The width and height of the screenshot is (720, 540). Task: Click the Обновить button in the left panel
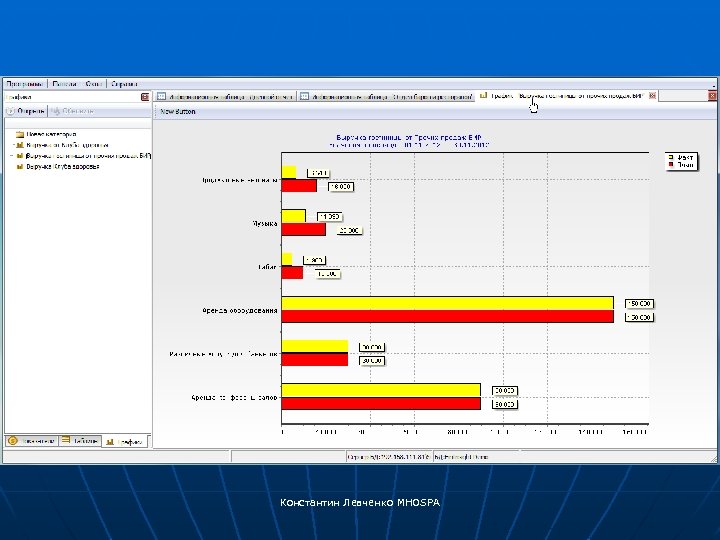(73, 111)
